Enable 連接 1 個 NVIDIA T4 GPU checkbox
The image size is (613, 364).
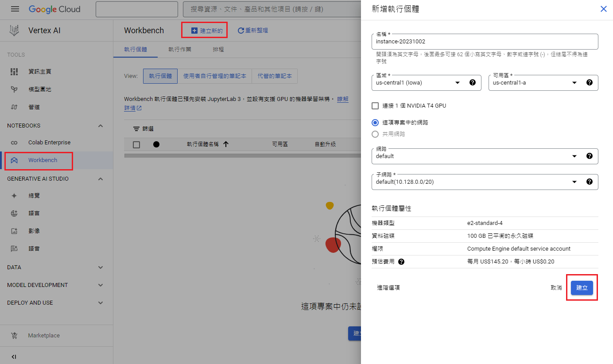[x=375, y=106]
